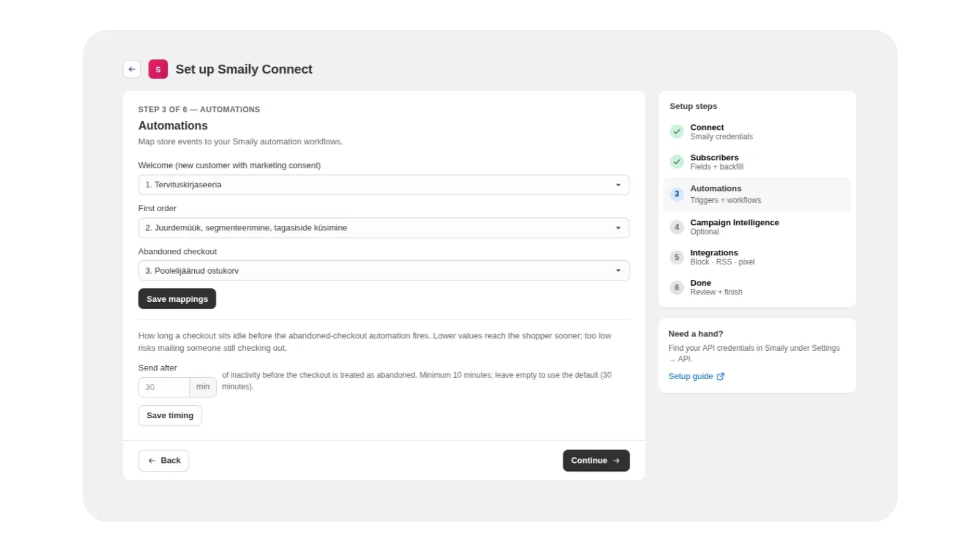Click the min unit label on the input
The image size is (980, 551).
(x=203, y=387)
